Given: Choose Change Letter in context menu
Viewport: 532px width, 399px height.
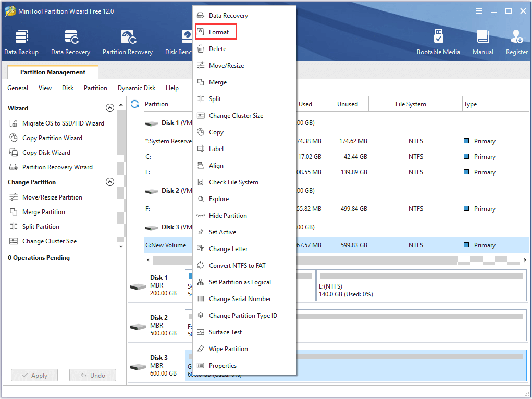Looking at the screenshot, I should (244, 248).
